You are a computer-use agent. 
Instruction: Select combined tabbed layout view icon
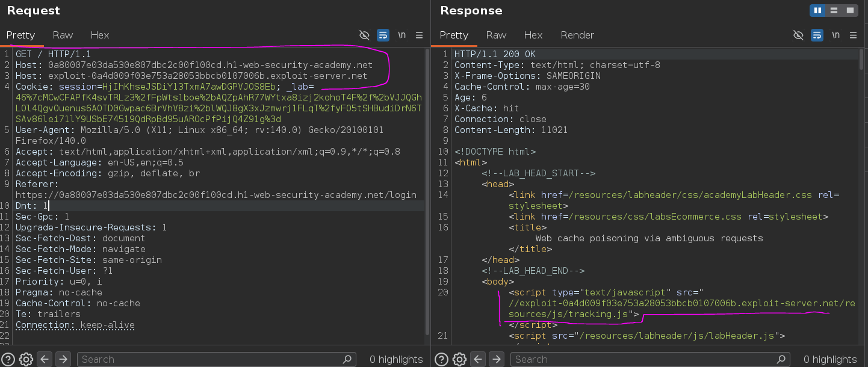point(850,10)
